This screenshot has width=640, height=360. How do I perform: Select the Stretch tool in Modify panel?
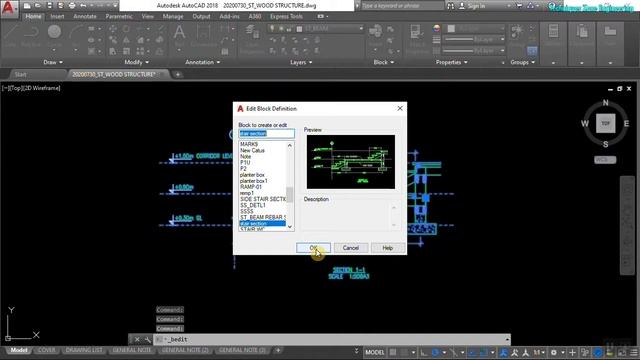tap(113, 51)
